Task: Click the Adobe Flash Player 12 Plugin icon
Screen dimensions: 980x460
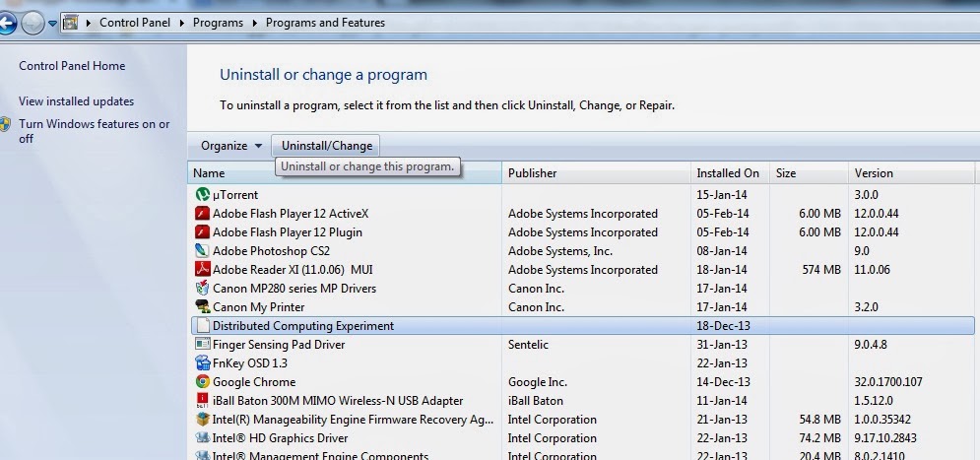Action: click(203, 231)
